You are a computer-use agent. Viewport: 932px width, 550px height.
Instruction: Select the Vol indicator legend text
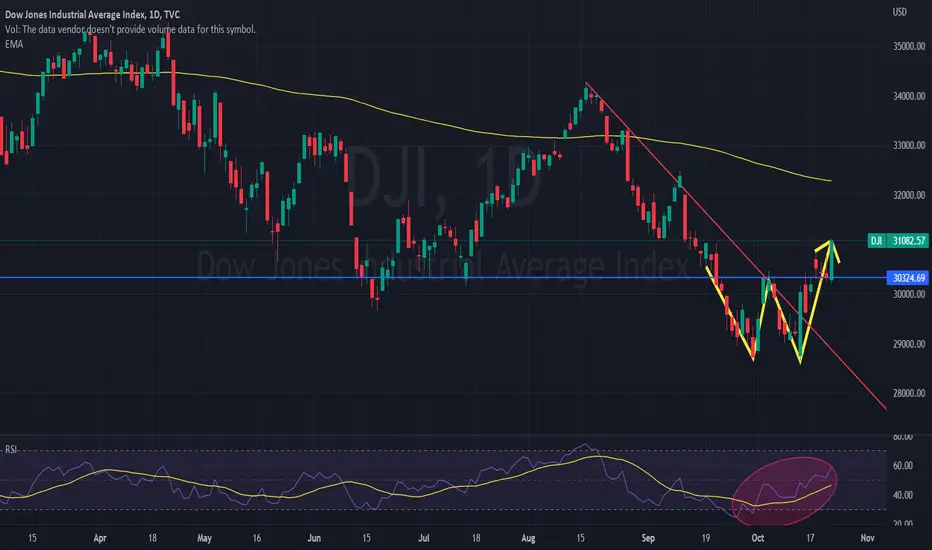(130, 29)
